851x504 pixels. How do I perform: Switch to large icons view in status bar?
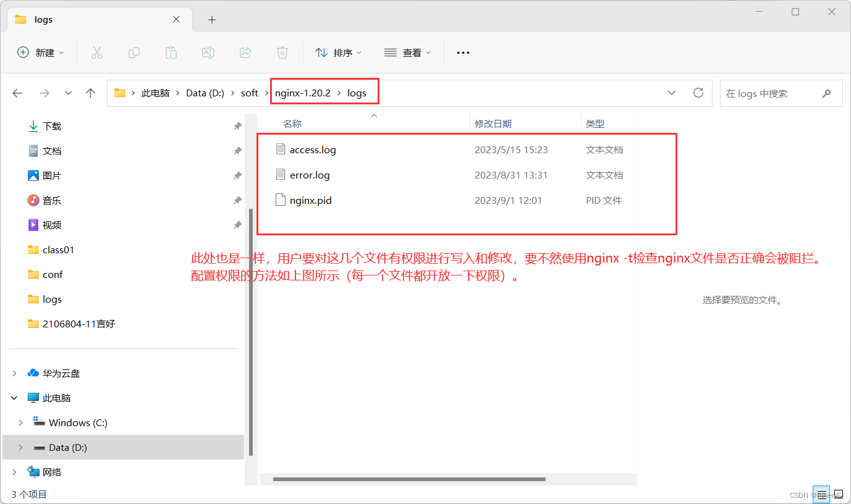tap(839, 494)
